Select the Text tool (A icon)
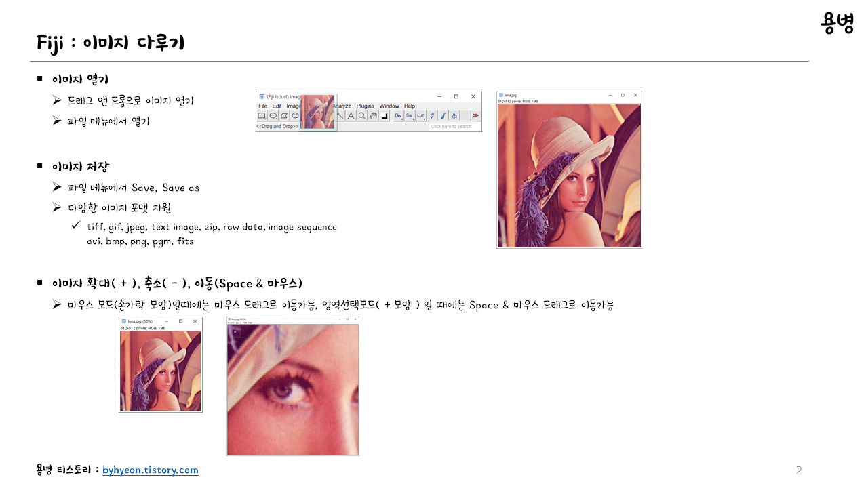Viewport: 868px width, 488px height. [x=351, y=116]
